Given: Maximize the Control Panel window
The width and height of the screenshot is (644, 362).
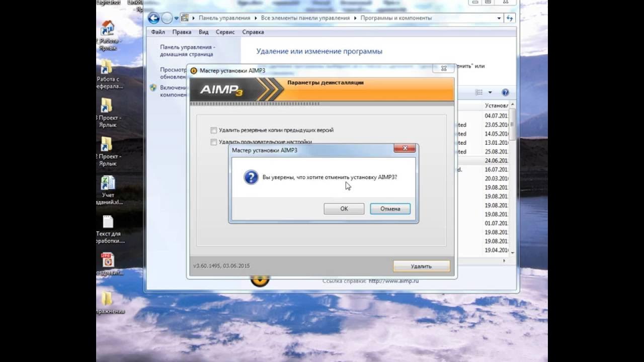Looking at the screenshot, I should [x=488, y=2].
